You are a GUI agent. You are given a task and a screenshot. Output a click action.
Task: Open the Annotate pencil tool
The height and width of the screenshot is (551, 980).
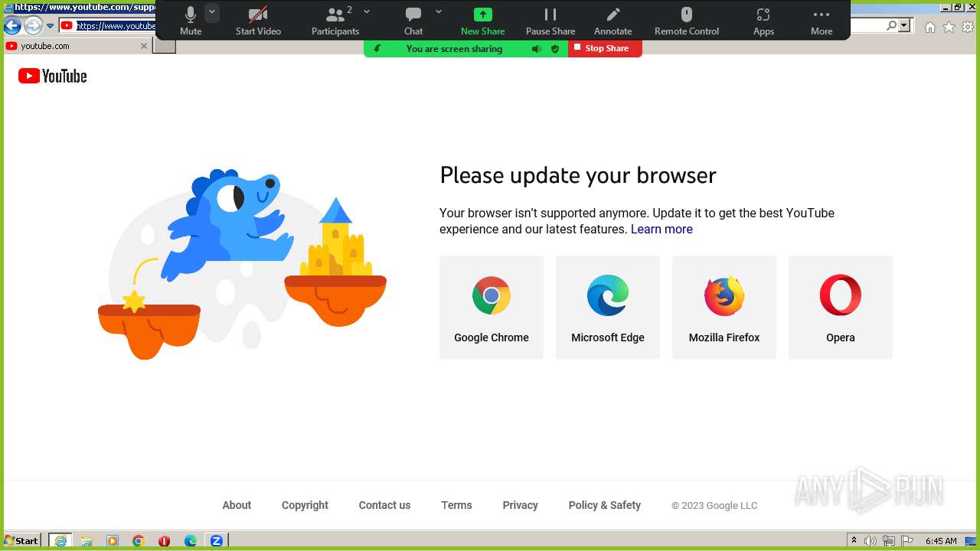click(x=613, y=21)
